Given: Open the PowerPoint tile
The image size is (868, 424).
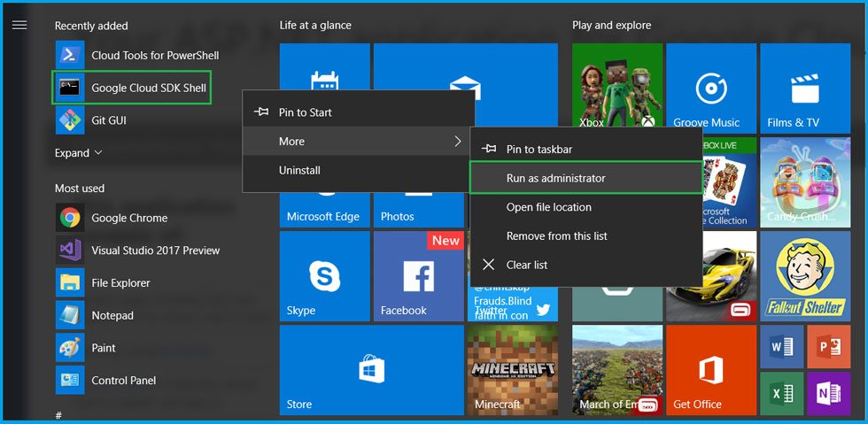Looking at the screenshot, I should pyautogui.click(x=829, y=347).
